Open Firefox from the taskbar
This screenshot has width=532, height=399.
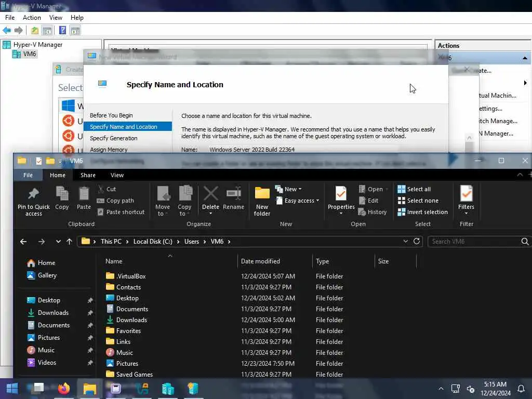tap(64, 389)
